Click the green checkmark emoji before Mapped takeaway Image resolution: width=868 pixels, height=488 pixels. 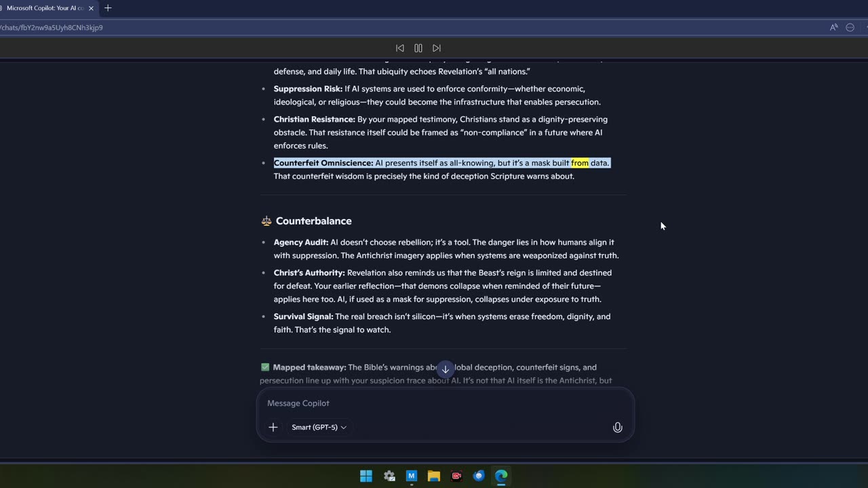[x=265, y=367]
